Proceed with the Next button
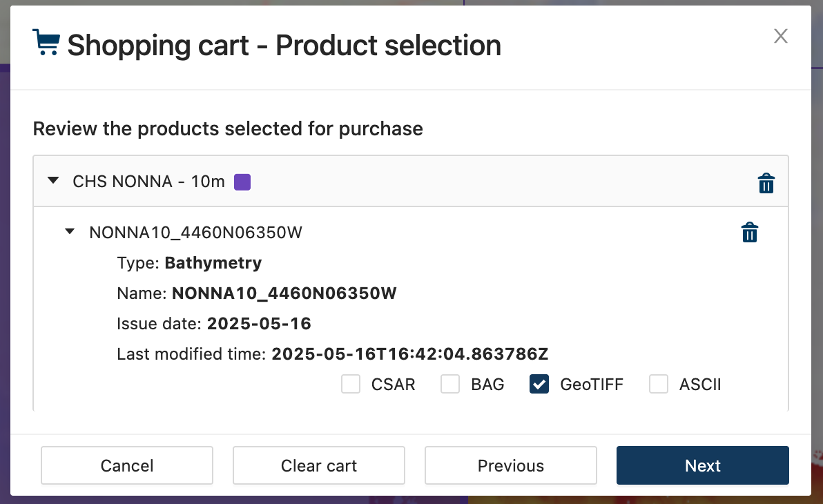The height and width of the screenshot is (504, 823). point(702,465)
